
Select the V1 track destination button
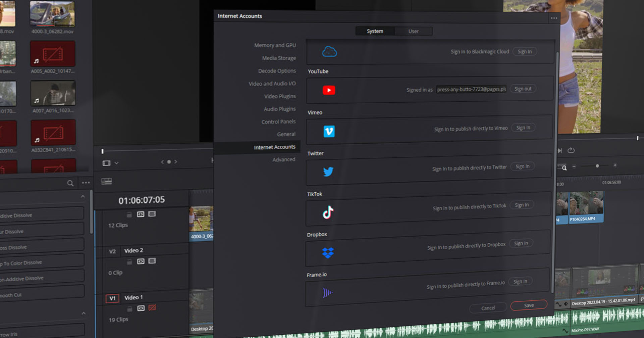(x=112, y=298)
